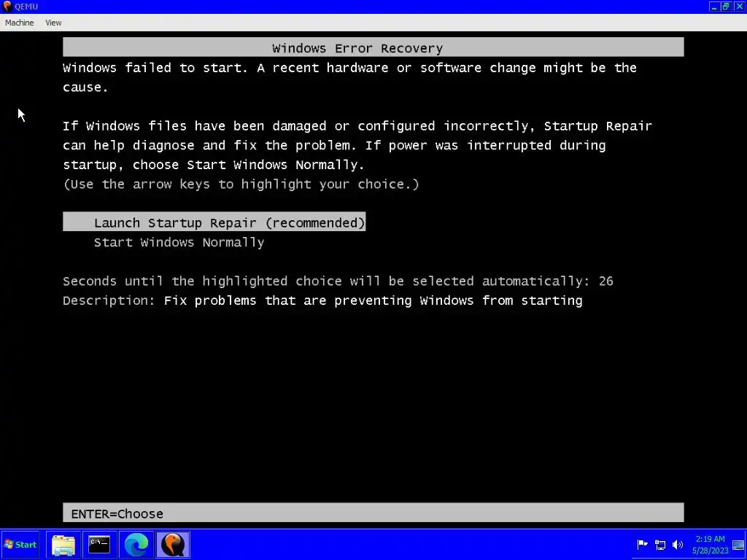Activate QEMU taskbar button
The image size is (747, 560).
point(173,545)
